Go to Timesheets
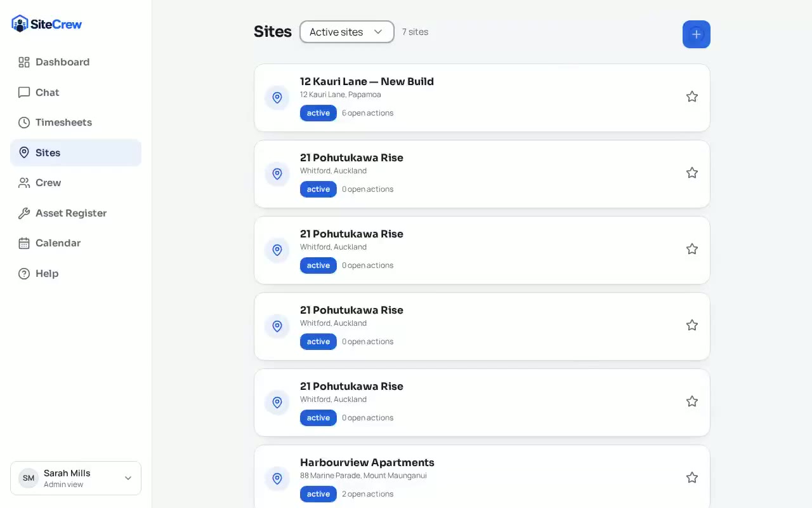Viewport: 812px width, 508px height. point(75,123)
